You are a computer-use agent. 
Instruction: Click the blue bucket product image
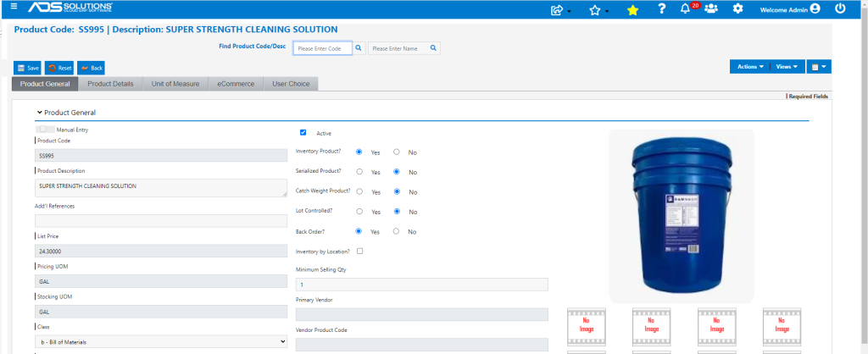682,216
